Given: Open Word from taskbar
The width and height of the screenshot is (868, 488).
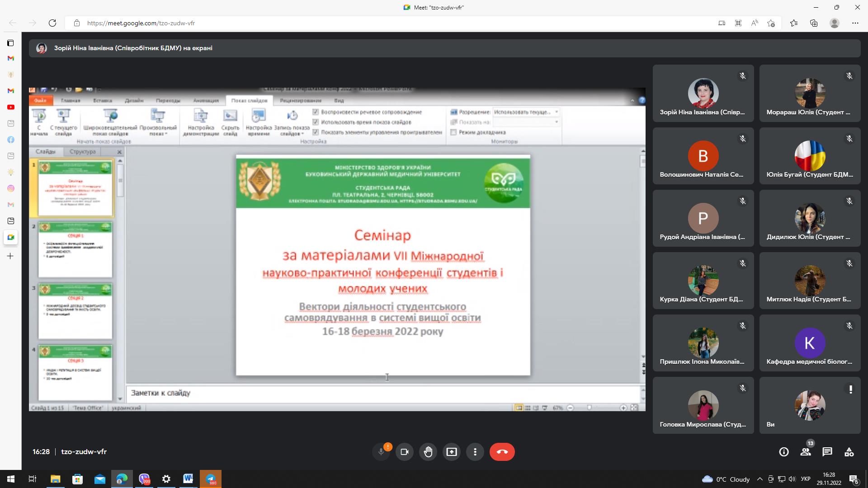Looking at the screenshot, I should pos(188,479).
